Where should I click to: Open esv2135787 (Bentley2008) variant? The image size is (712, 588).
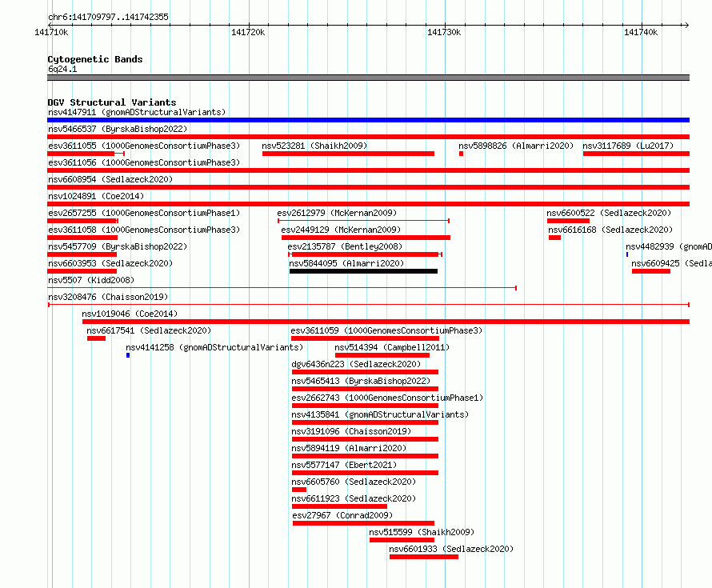click(x=345, y=246)
